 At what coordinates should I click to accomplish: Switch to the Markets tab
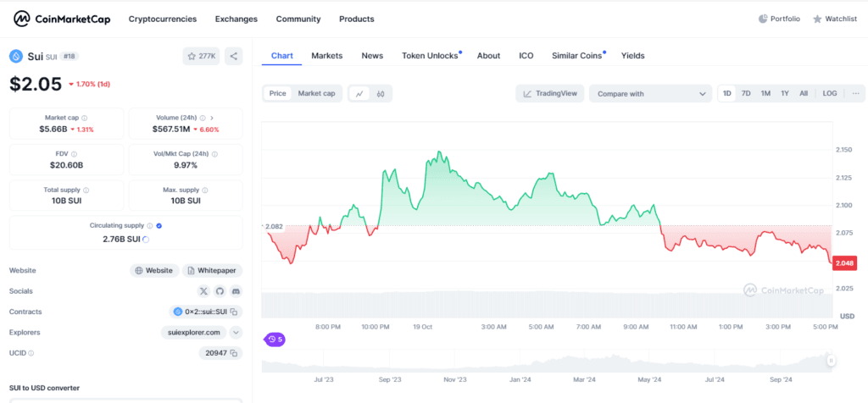click(x=327, y=55)
